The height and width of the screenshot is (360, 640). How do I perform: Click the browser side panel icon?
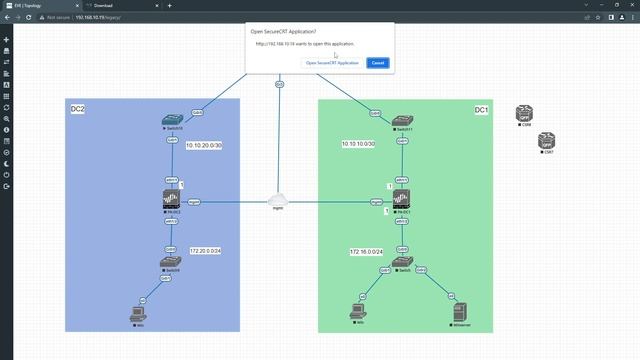click(611, 18)
